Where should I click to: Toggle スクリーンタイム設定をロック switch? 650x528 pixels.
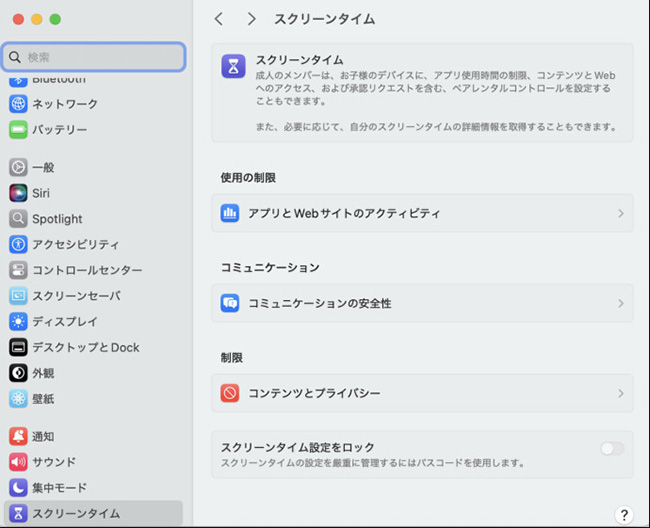click(x=612, y=448)
